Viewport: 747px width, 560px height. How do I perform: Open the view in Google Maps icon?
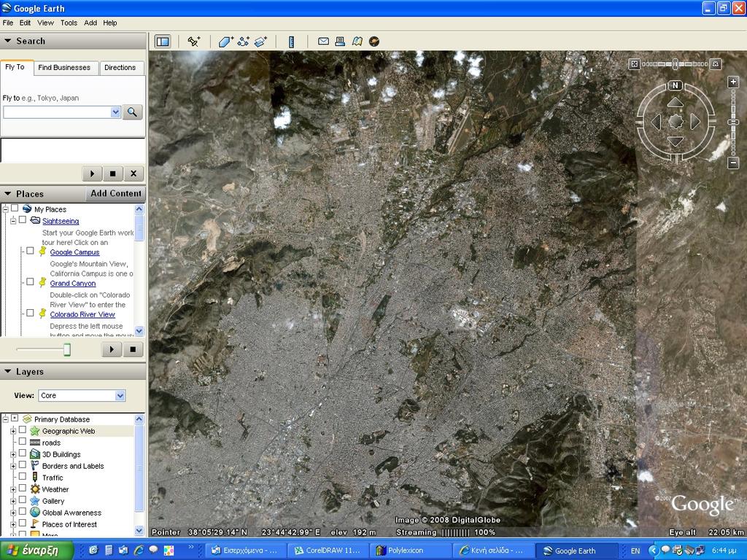pos(357,42)
